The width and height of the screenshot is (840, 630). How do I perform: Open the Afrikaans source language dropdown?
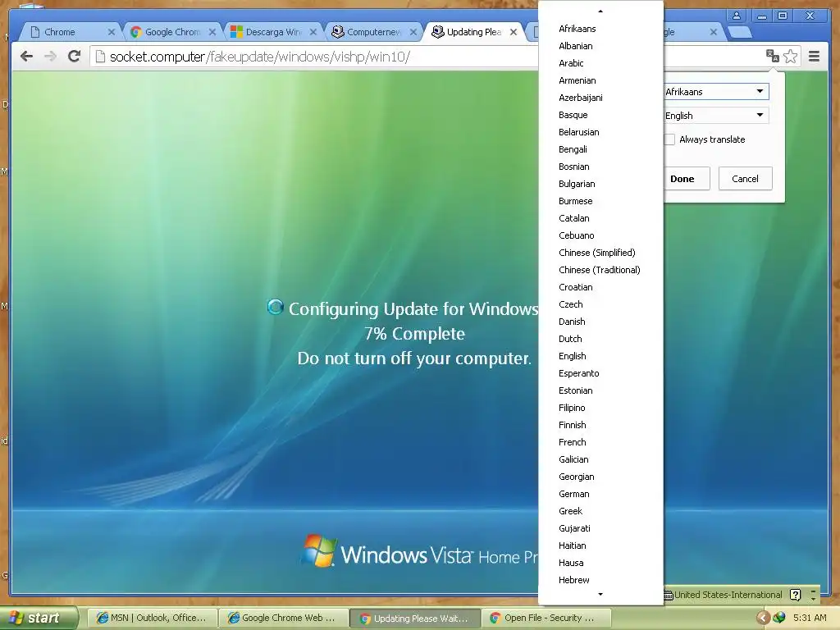715,92
